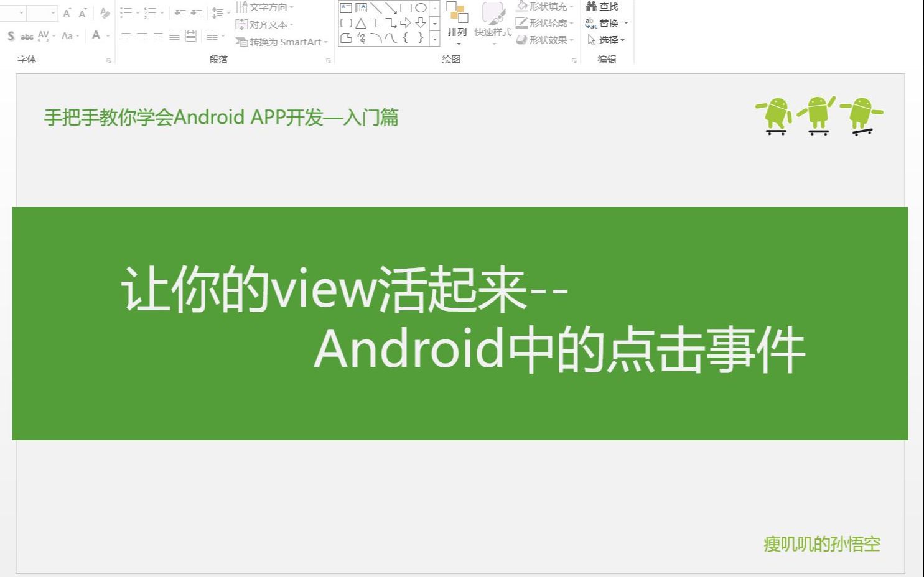Open 形状轮廓 shape outline menu
The image size is (924, 577).
tap(545, 24)
